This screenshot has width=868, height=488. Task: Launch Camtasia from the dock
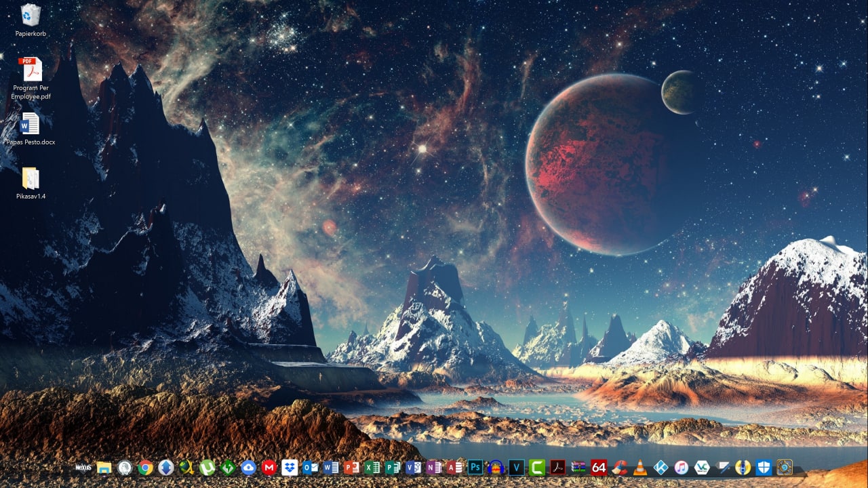pyautogui.click(x=538, y=468)
